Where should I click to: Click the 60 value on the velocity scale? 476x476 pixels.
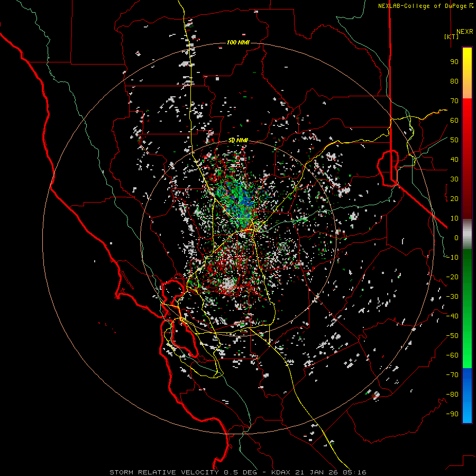[454, 121]
